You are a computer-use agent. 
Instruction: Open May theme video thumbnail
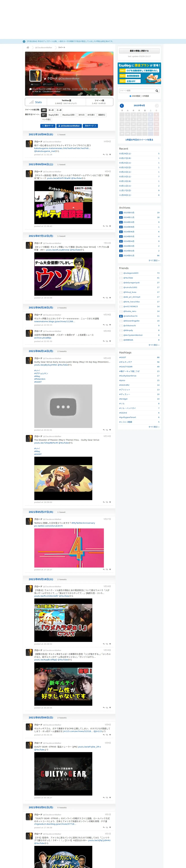tap(63, 478)
